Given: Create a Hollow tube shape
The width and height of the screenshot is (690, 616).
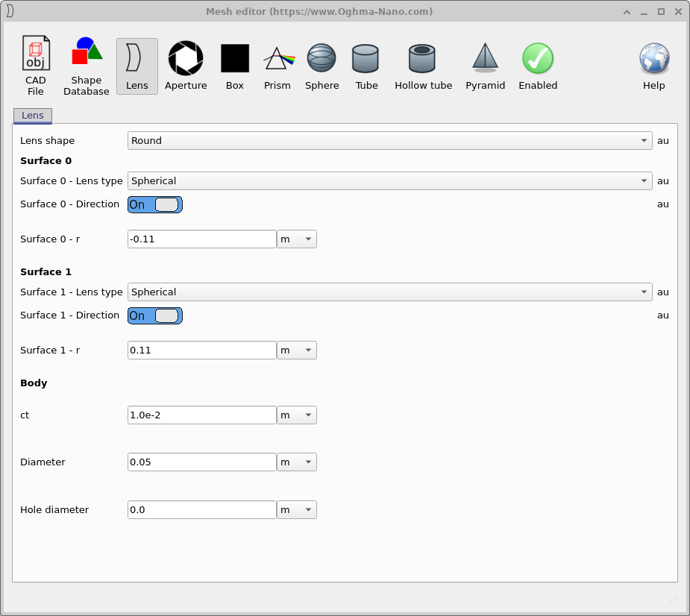Looking at the screenshot, I should (423, 58).
